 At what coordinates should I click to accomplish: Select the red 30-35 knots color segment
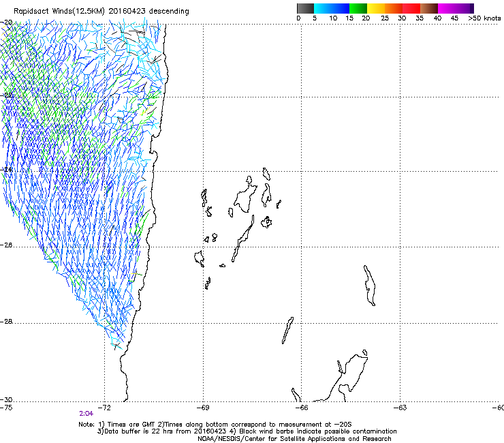click(411, 8)
